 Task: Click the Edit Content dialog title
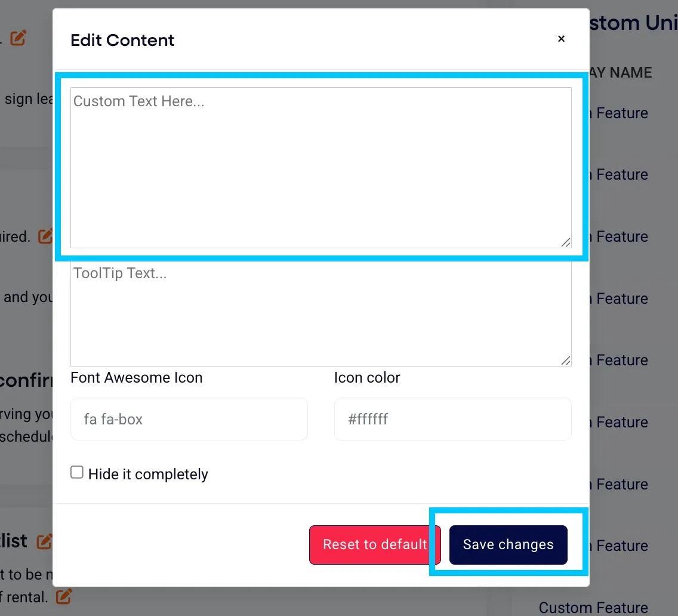122,40
